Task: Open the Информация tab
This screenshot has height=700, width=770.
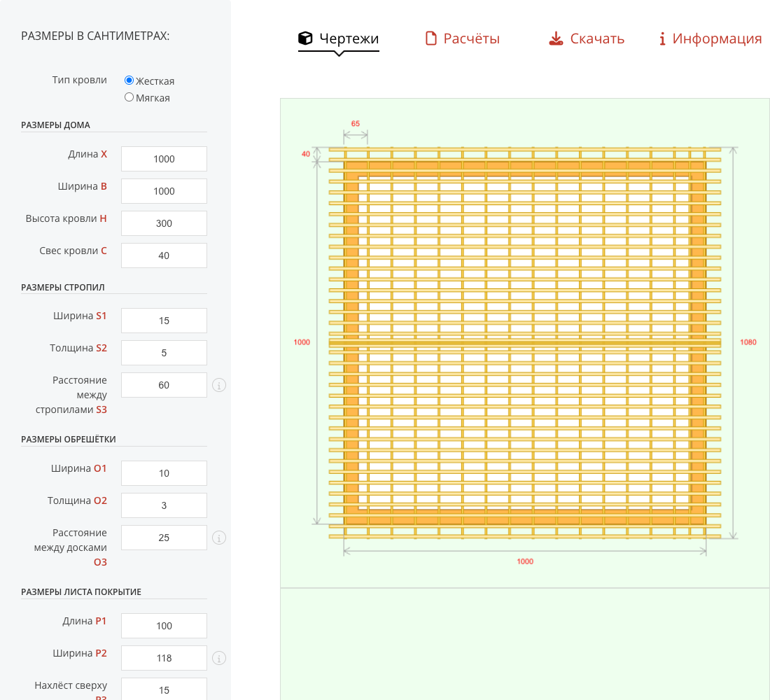Action: 710,38
